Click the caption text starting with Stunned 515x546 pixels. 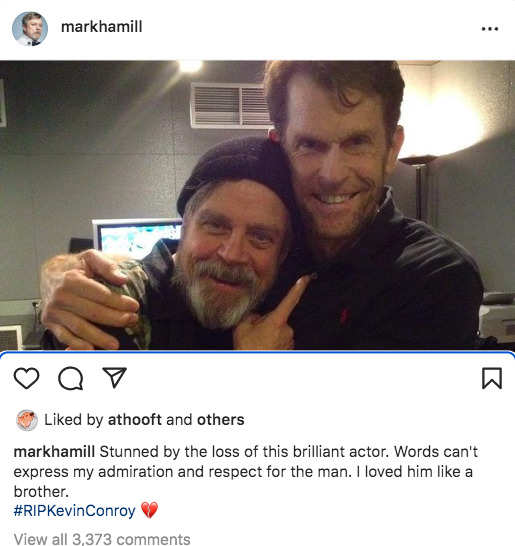pos(245,471)
